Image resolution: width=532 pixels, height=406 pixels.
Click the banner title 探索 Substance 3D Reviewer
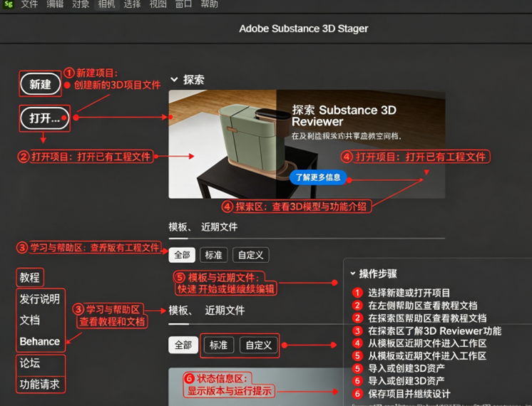tap(344, 115)
